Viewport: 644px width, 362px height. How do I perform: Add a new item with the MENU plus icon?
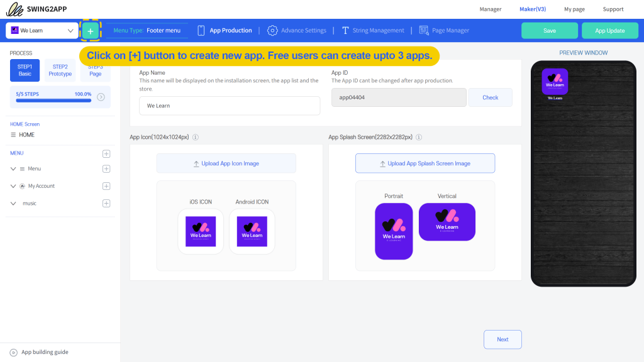106,153
